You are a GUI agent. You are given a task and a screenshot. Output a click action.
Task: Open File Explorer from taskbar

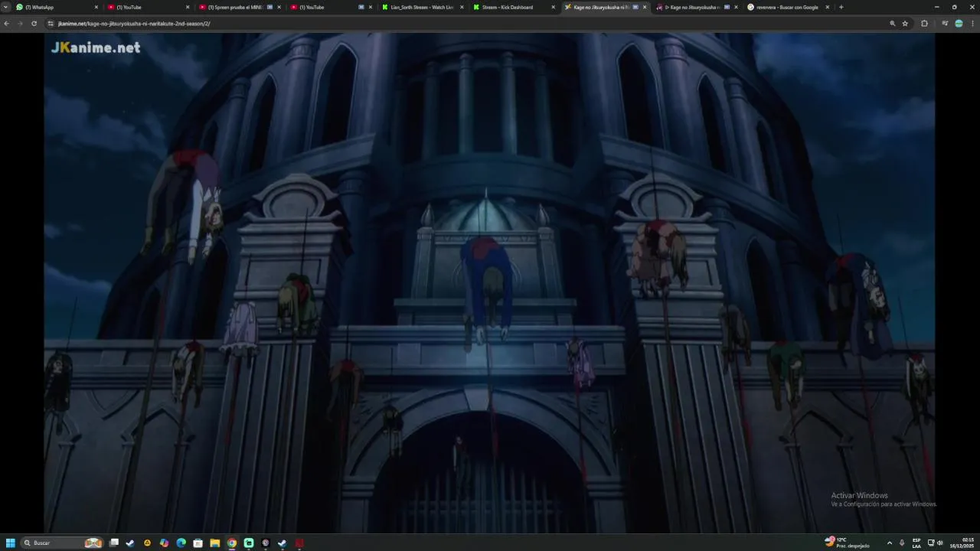(x=214, y=543)
